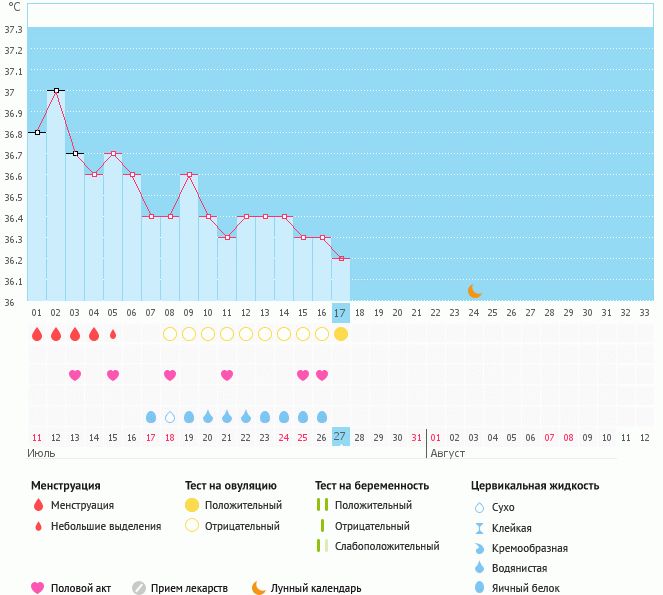Click the 'Август' month label
This screenshot has height=595, width=663.
[x=447, y=453]
